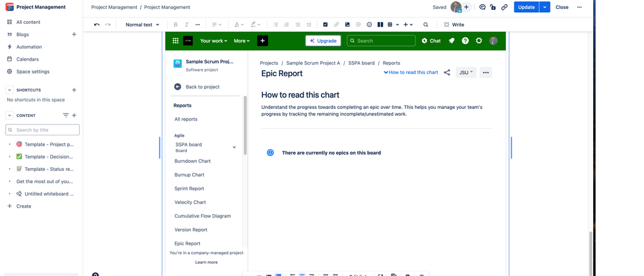Open the text style Normal text dropdown
The image size is (644, 276).
click(x=142, y=25)
